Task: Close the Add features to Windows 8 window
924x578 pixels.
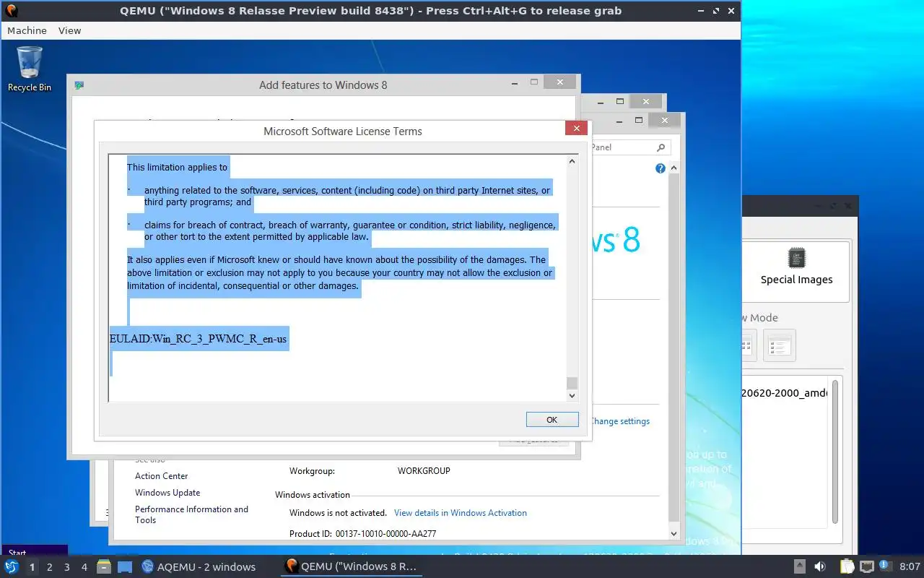Action: pos(559,82)
